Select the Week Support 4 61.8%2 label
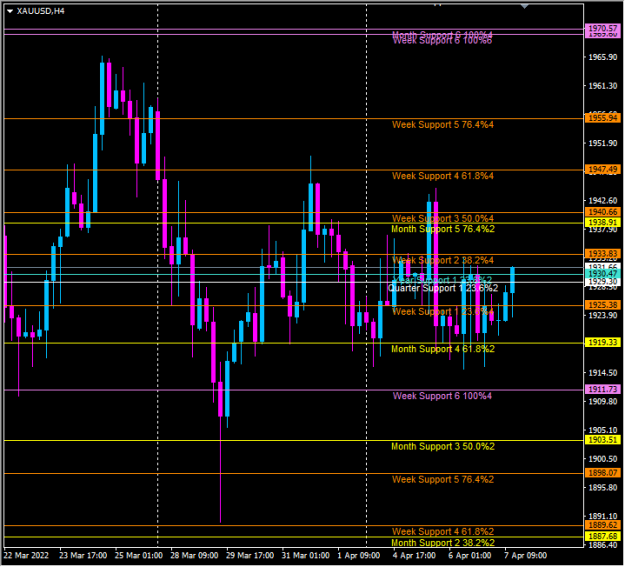 (443, 532)
